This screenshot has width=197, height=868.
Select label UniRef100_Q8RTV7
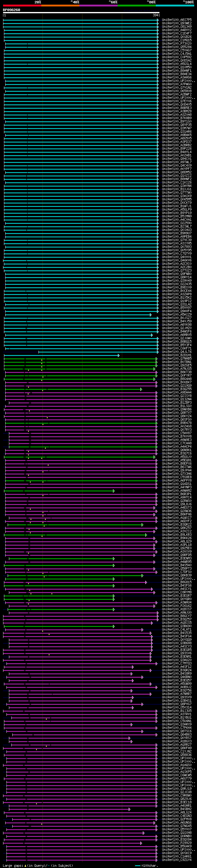177,413
